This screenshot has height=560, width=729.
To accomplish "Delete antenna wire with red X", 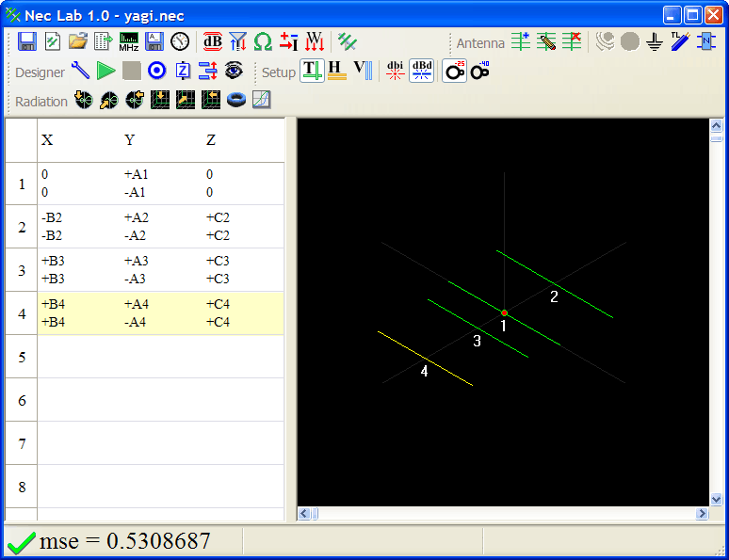I will 572,41.
